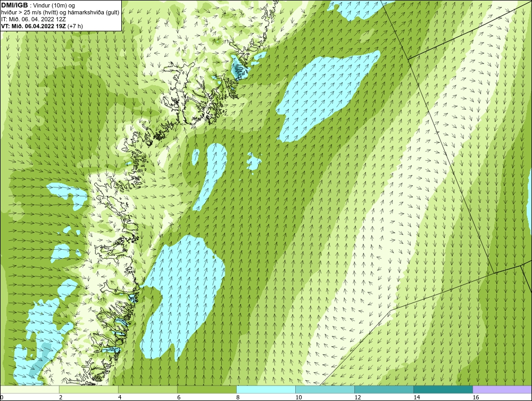Viewport: 532px width, 401px height.
Task: Click the 4–6 m/s medium green legend swatch
Action: 148,389
